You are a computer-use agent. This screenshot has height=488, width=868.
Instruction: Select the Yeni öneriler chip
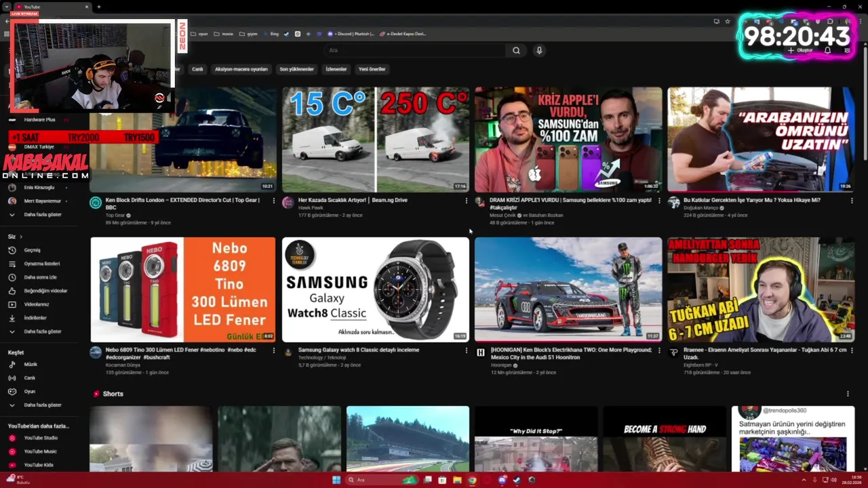pos(372,69)
